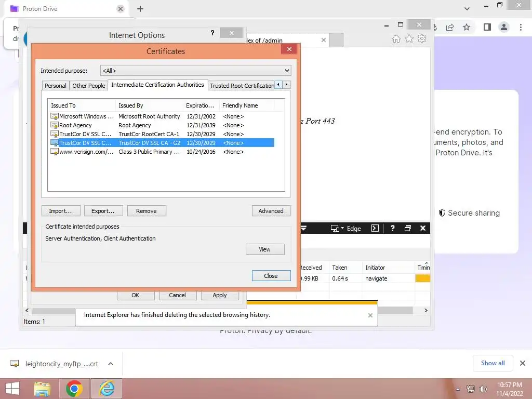This screenshot has height=399, width=532.
Task: Open the volume control in system tray
Action: [483, 389]
